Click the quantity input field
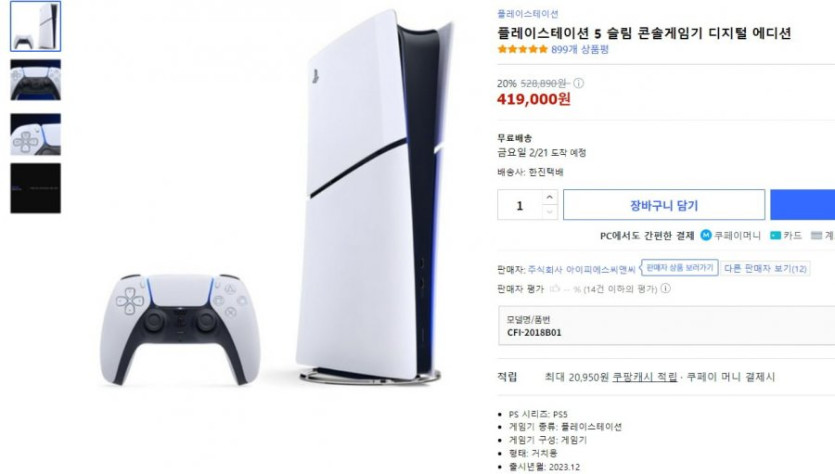This screenshot has height=474, width=835. click(520, 205)
